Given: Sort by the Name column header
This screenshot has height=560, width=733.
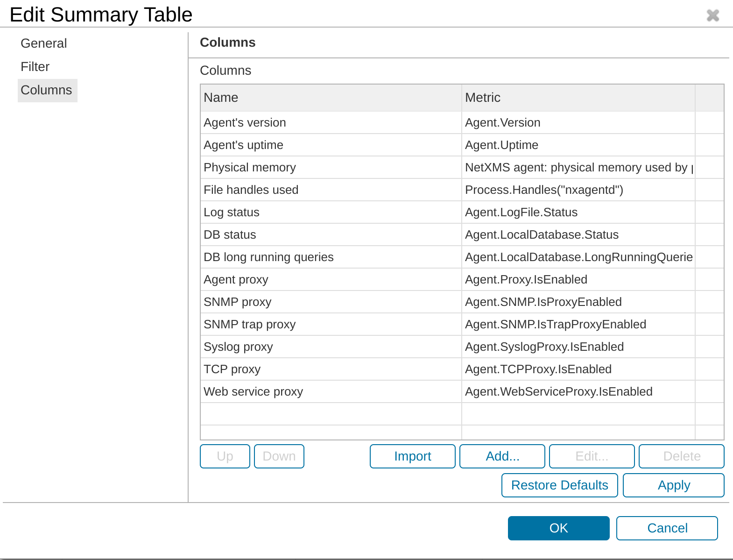Looking at the screenshot, I should point(331,98).
